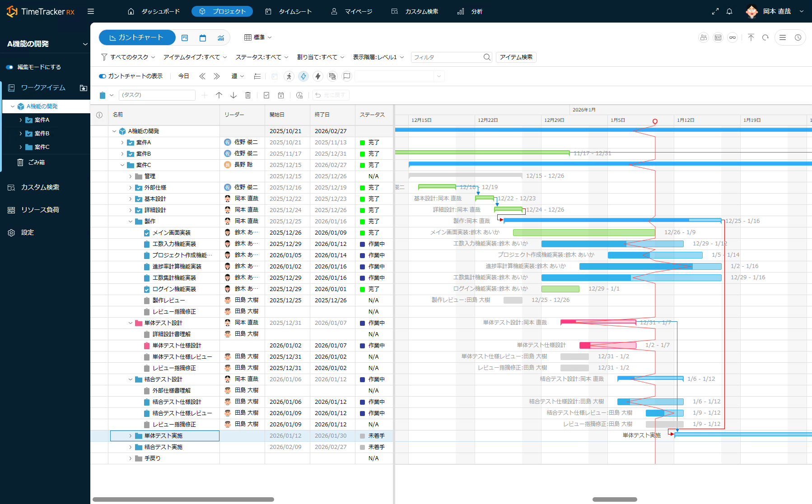Toggle the hamburger sidebar menu button

91,12
